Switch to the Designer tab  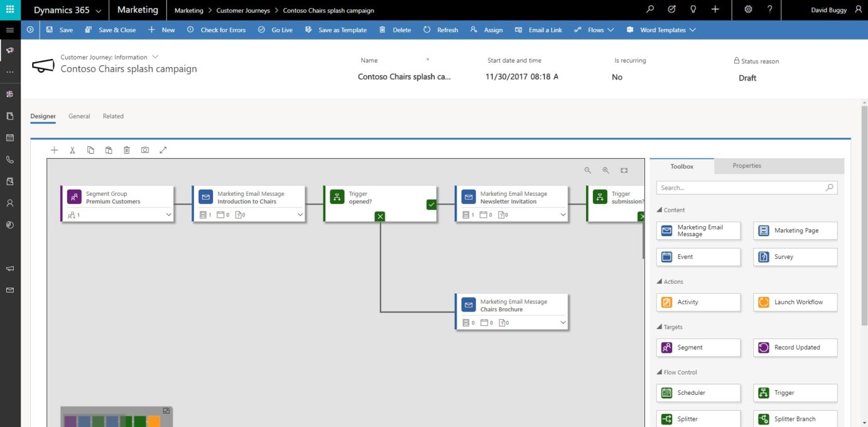coord(43,116)
